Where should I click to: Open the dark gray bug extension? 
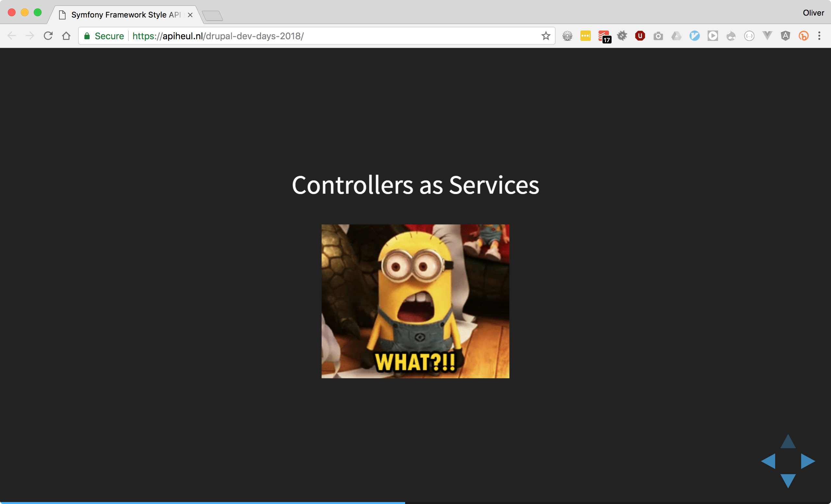tap(622, 36)
